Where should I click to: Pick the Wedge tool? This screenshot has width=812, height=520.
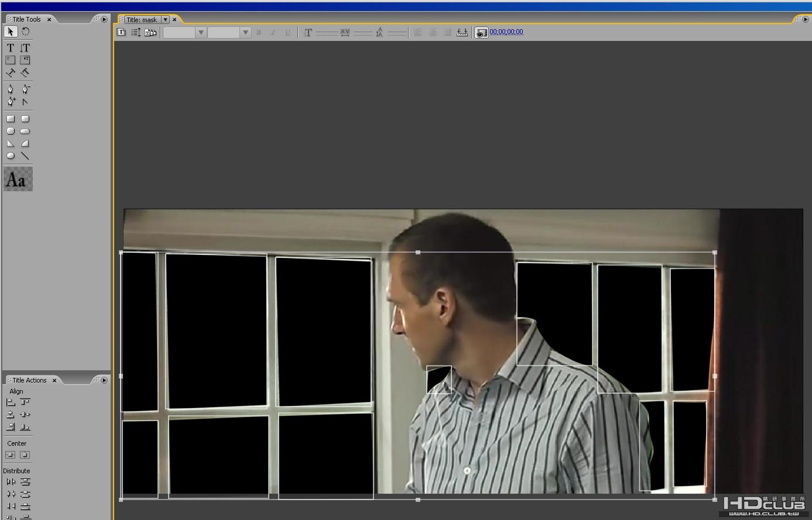[x=11, y=143]
